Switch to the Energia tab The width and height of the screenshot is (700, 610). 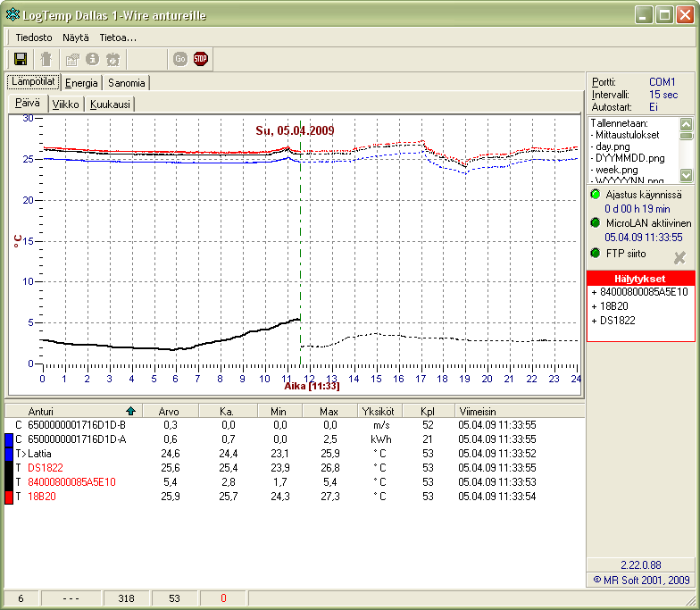click(x=81, y=83)
